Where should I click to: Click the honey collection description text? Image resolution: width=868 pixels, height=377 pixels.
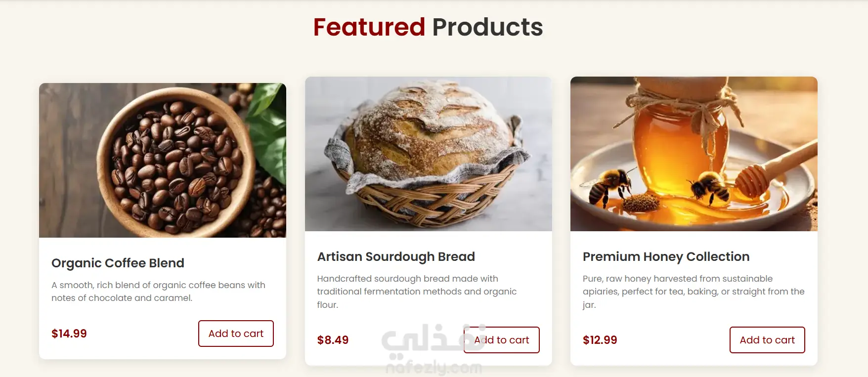(x=694, y=292)
